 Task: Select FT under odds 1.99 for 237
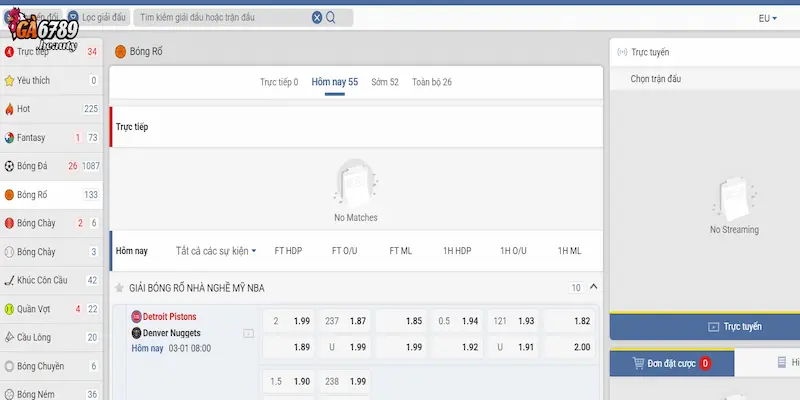coord(345,347)
